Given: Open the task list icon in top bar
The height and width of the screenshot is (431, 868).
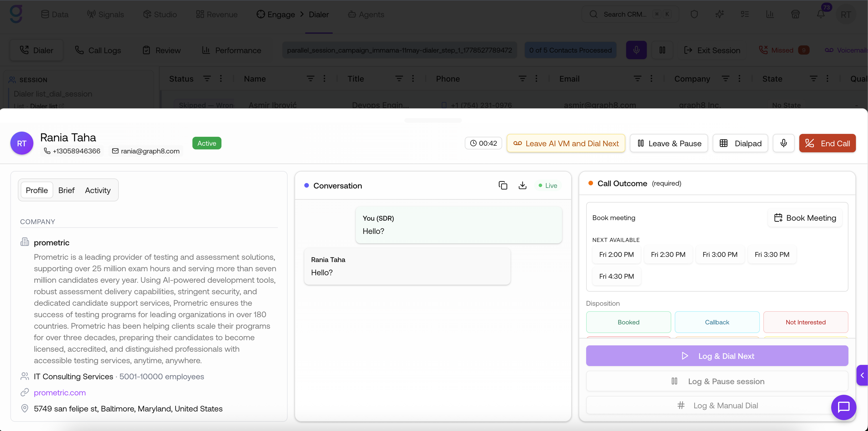Looking at the screenshot, I should pyautogui.click(x=745, y=14).
